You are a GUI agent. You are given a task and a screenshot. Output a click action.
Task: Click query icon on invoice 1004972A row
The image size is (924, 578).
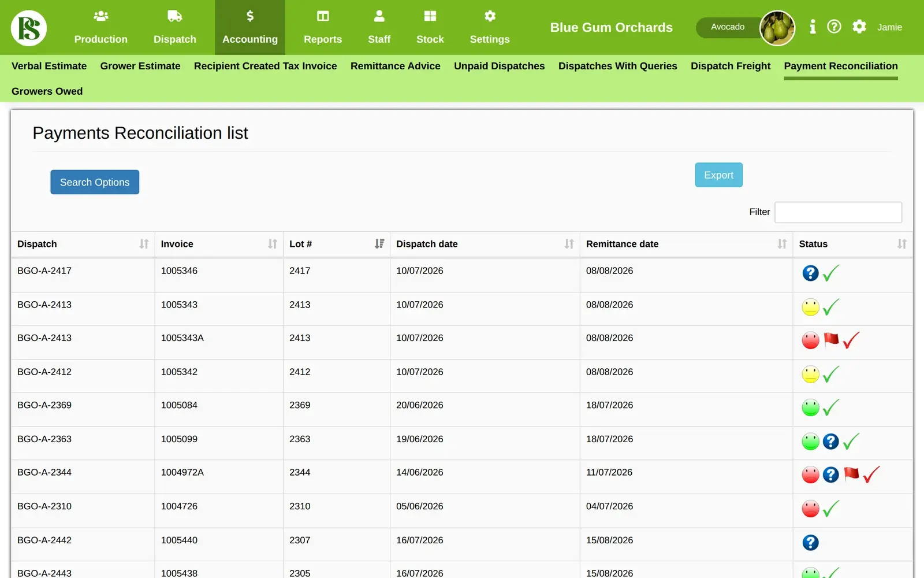(x=830, y=475)
